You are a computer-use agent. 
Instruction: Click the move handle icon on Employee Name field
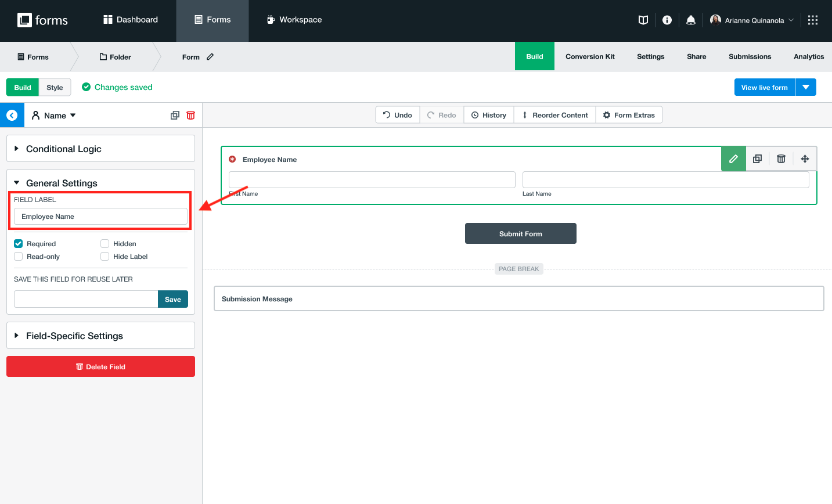pyautogui.click(x=805, y=159)
